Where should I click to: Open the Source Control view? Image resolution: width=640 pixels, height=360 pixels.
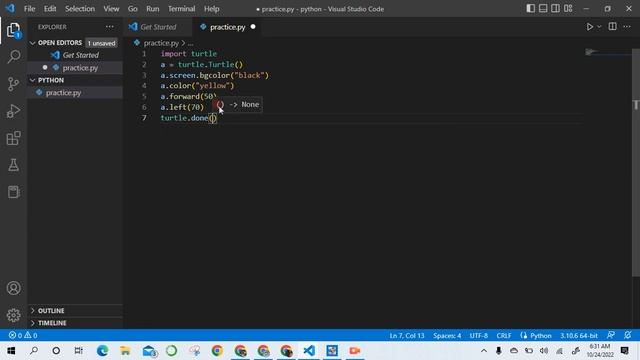point(13,84)
